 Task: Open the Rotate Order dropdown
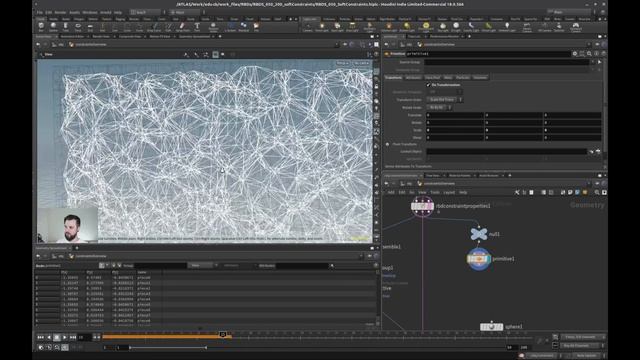(439, 107)
